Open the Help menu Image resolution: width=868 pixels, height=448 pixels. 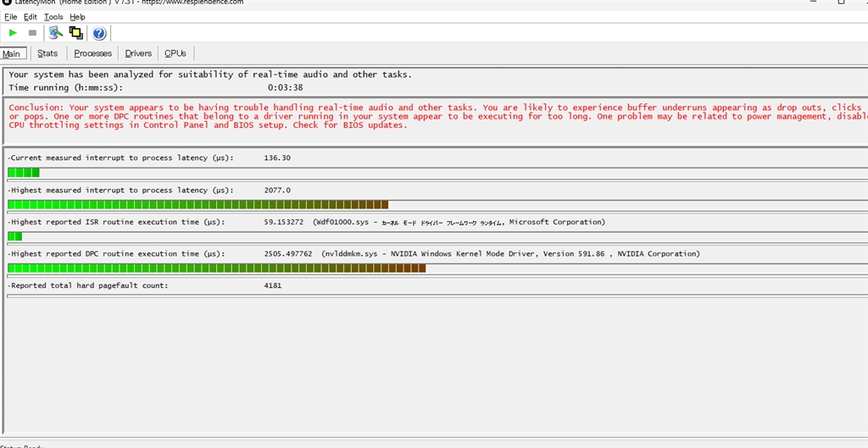pos(77,17)
